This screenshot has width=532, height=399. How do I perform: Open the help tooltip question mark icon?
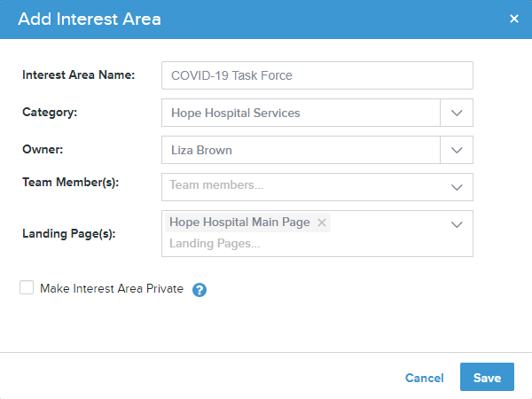[199, 290]
